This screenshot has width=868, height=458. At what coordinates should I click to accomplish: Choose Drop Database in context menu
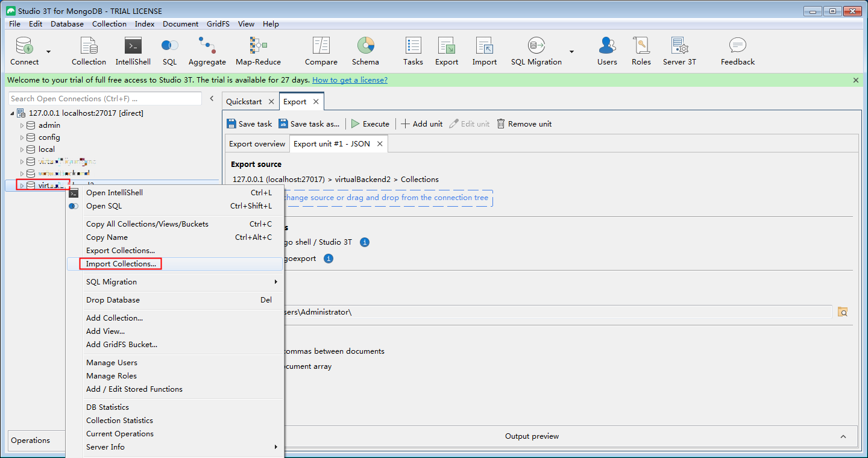coord(175,300)
